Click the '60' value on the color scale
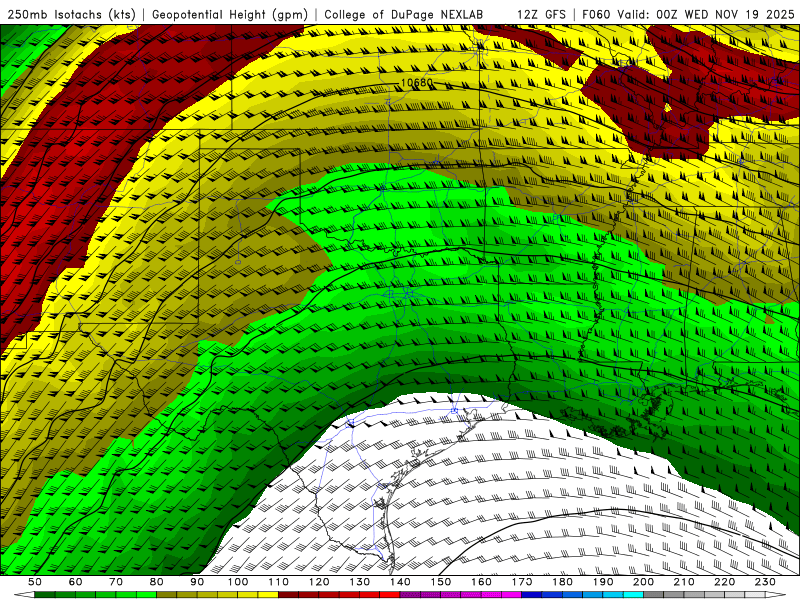The height and width of the screenshot is (600, 800). (x=75, y=582)
